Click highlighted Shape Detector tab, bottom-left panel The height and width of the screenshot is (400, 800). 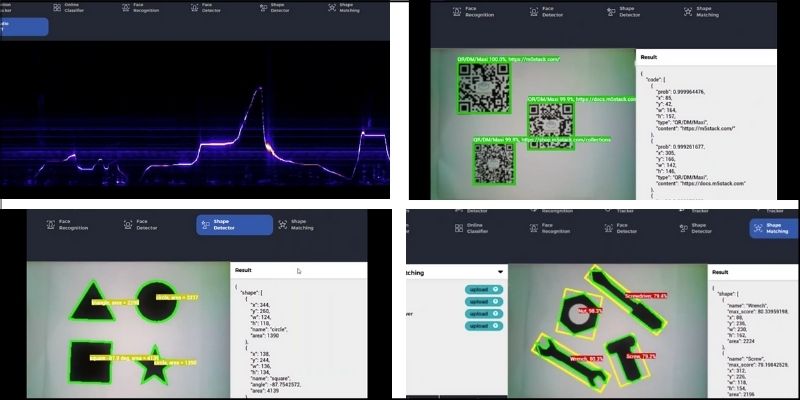pos(235,225)
